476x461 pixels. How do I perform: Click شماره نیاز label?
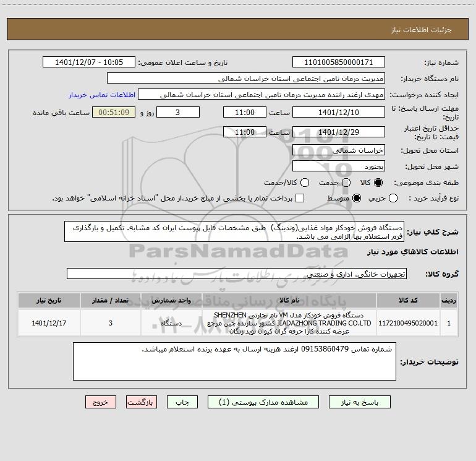(441, 63)
